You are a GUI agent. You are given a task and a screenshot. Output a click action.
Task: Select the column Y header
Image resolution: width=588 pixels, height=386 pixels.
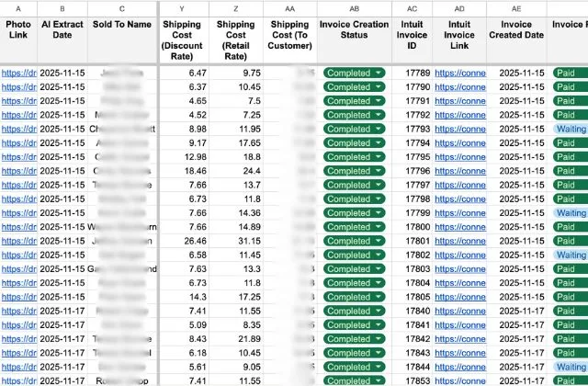pyautogui.click(x=182, y=7)
